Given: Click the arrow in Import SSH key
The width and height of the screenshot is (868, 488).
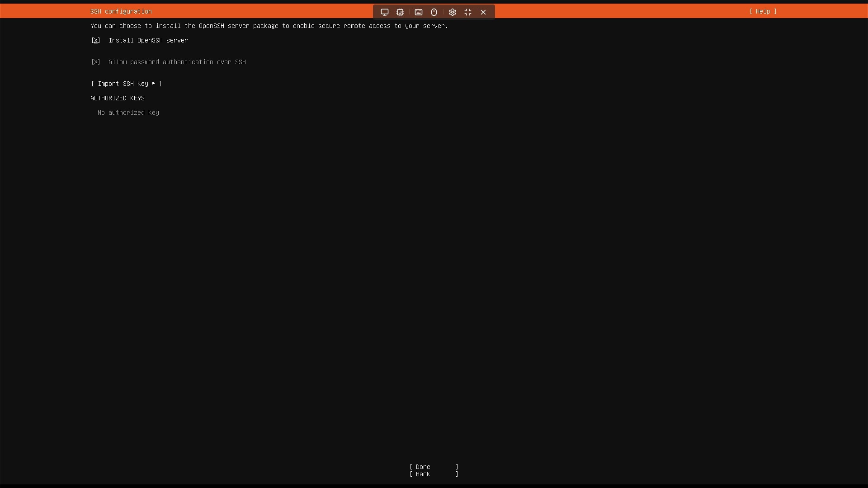Looking at the screenshot, I should coord(154,84).
